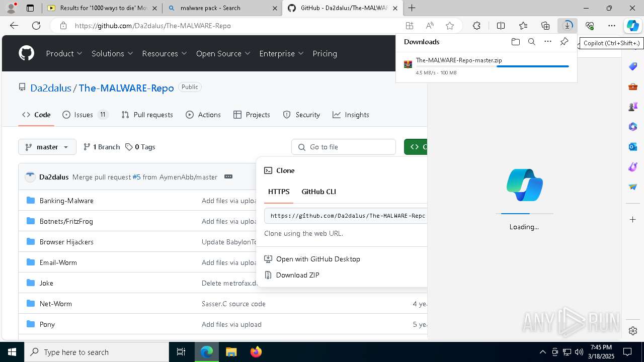Expand the Resources menu

pyautogui.click(x=165, y=53)
